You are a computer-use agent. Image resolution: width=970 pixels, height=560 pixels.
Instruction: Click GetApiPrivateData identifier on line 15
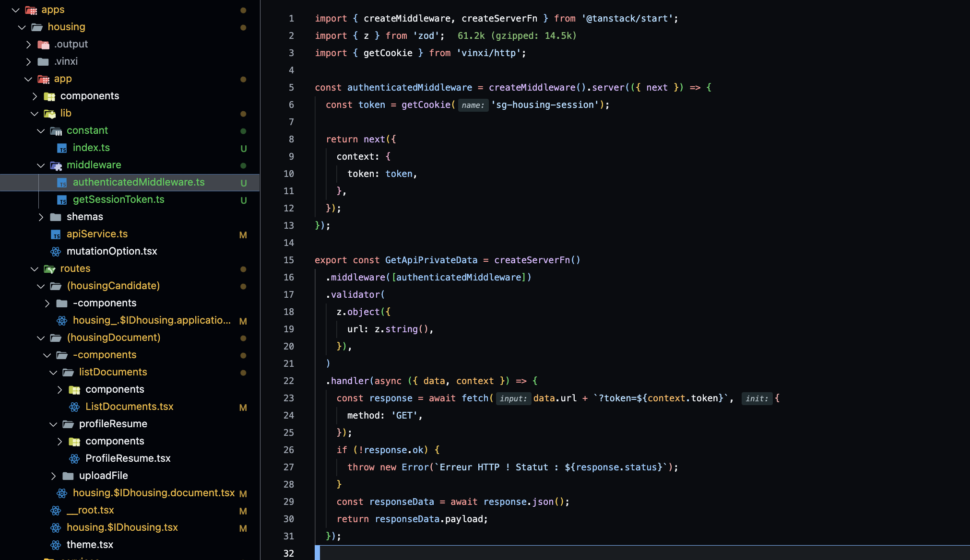pos(431,260)
